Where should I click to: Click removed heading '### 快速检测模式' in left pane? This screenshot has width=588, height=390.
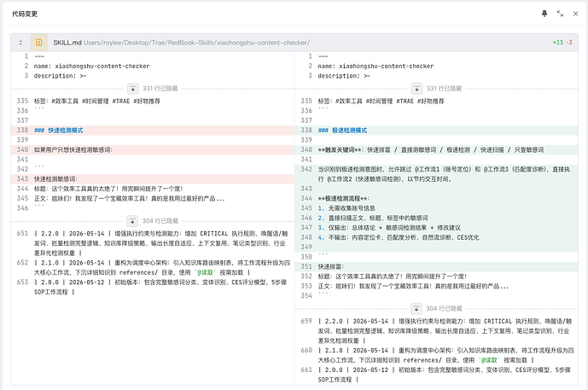[59, 131]
